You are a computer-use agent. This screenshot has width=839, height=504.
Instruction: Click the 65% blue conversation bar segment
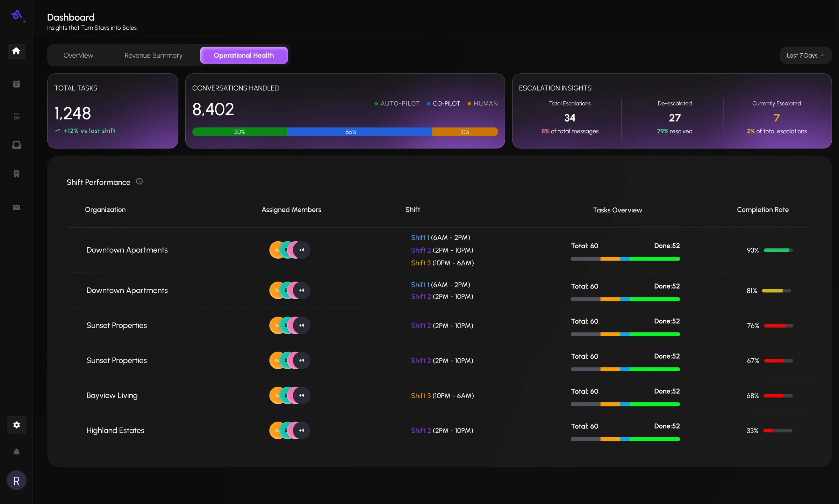(360, 132)
